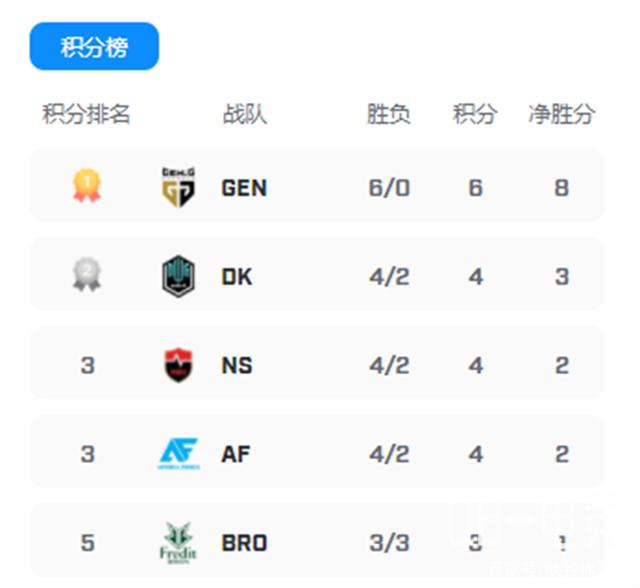
Task: Click the NS team name
Action: tap(237, 366)
